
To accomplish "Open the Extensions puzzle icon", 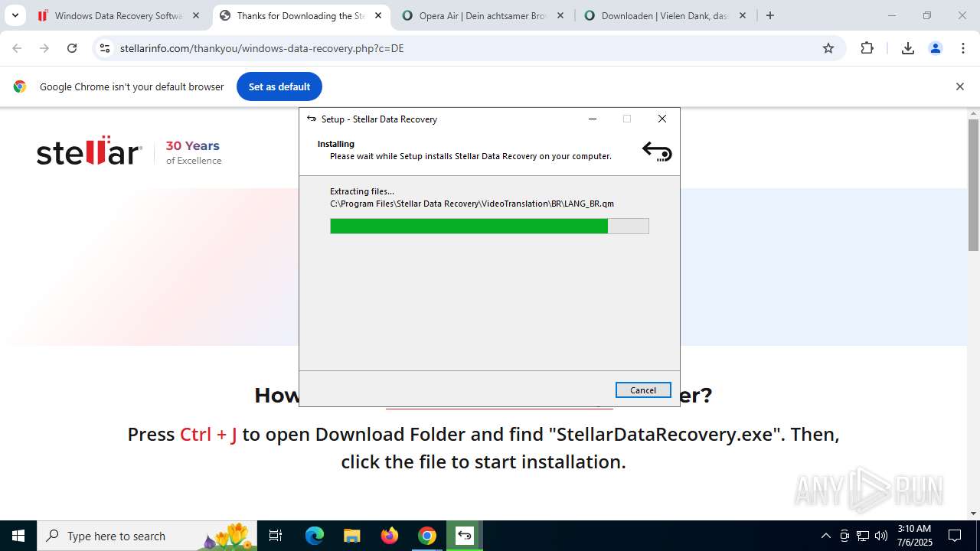I will point(867,48).
